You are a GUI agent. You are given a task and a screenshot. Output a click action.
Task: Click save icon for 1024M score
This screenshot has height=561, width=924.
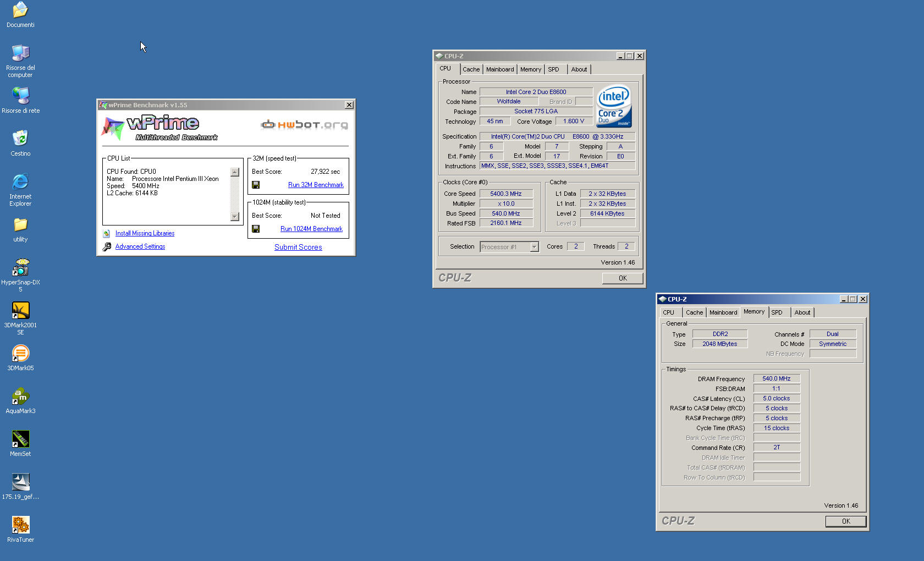click(x=256, y=229)
